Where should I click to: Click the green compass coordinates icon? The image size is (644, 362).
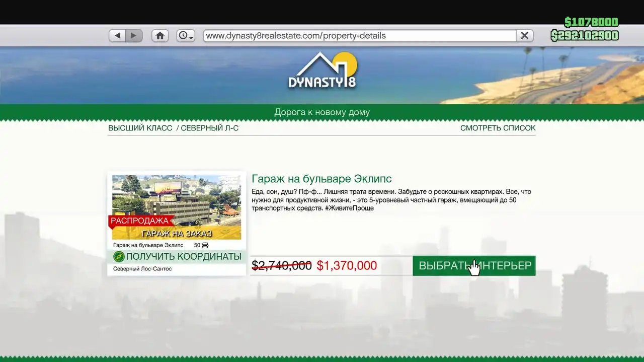click(x=119, y=257)
